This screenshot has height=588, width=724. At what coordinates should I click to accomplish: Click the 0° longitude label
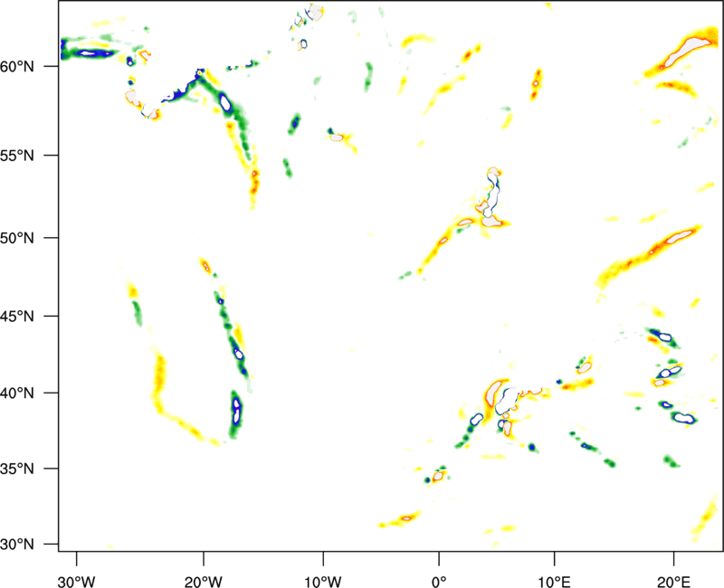pos(439,582)
